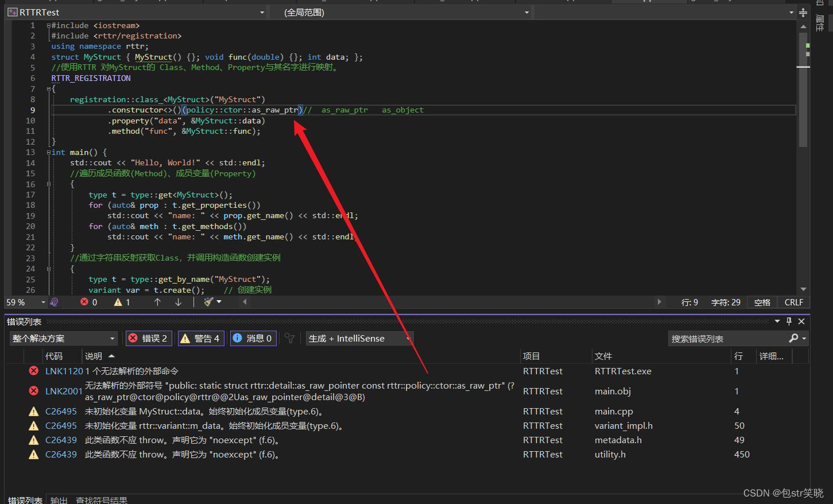The width and height of the screenshot is (833, 504).
Task: Navigate to next issue using the down arrow icon
Action: click(179, 301)
